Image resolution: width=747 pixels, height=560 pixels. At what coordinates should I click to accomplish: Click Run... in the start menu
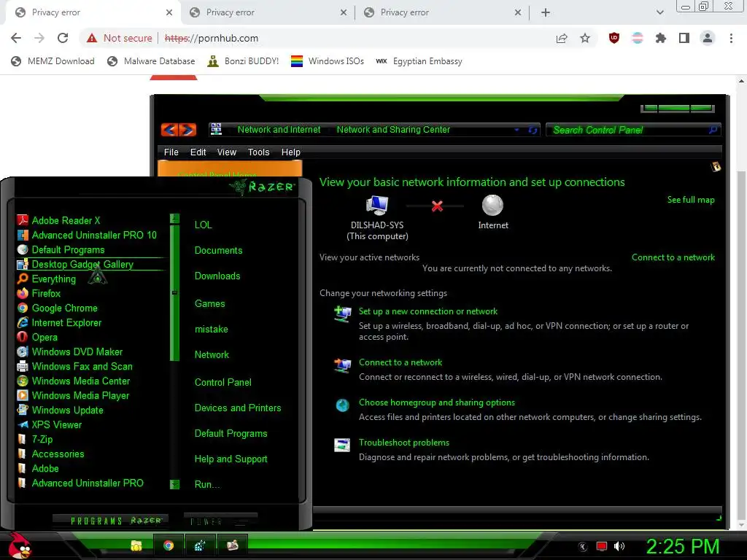point(206,484)
